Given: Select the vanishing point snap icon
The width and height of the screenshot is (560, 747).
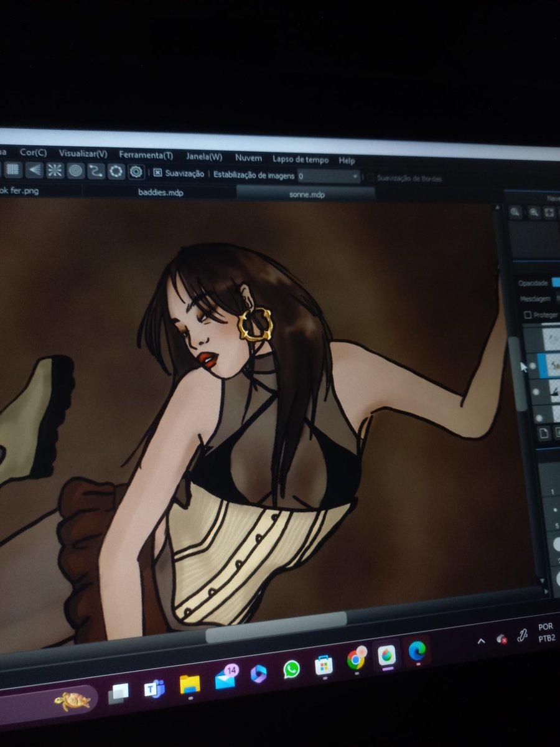Looking at the screenshot, I should point(35,170).
